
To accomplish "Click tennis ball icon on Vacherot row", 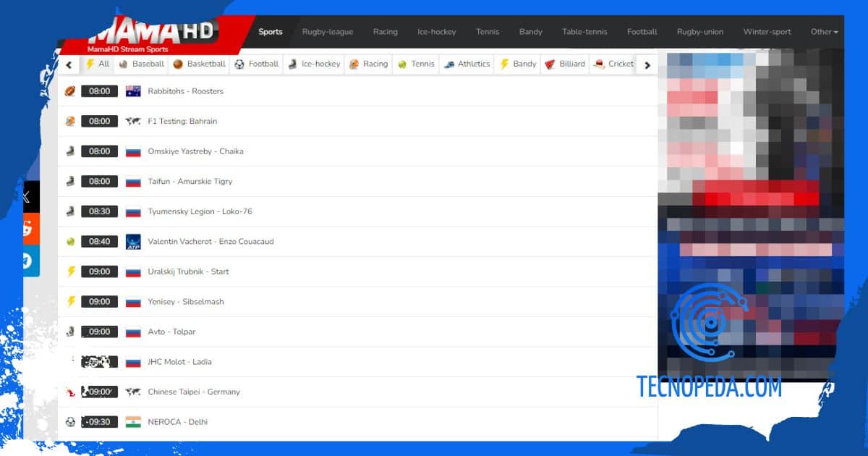I will [x=70, y=241].
